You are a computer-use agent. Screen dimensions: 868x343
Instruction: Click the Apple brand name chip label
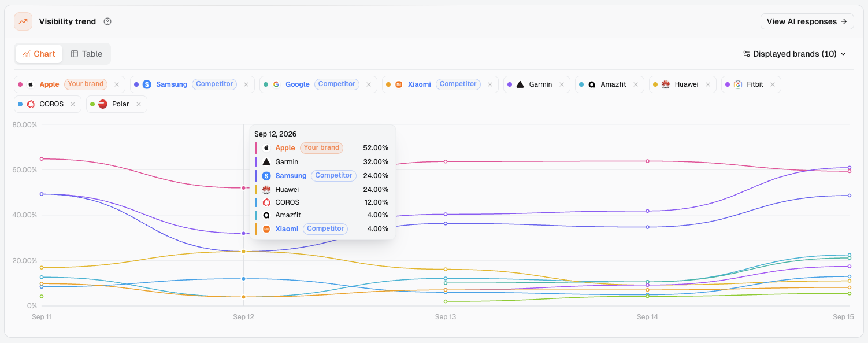coord(50,84)
